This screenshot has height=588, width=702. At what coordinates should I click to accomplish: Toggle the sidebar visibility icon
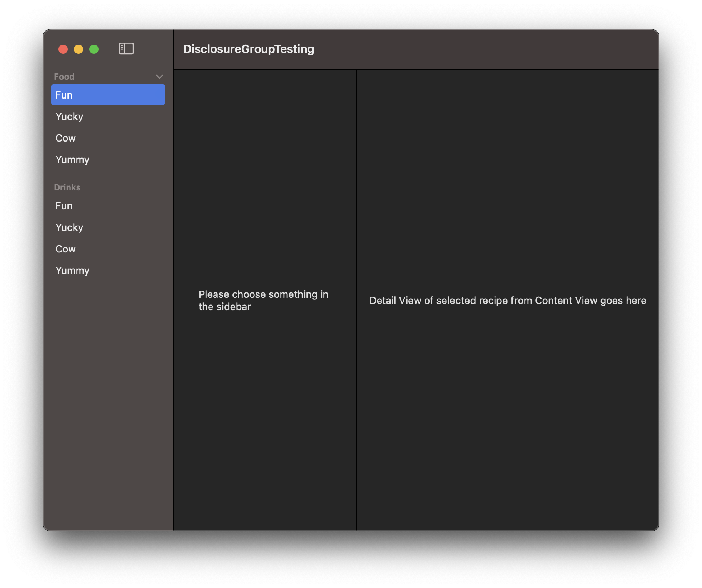point(126,49)
